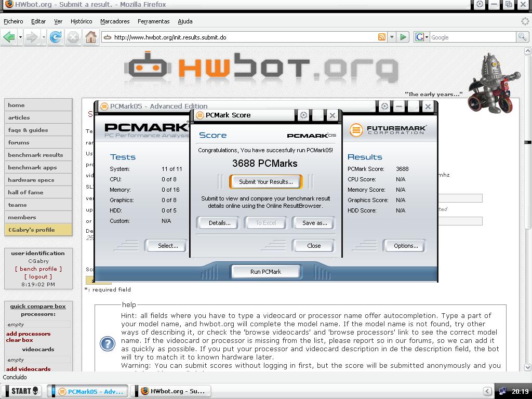Click the Google search engine icon
Image resolution: width=532 pixels, height=399 pixels.
[x=420, y=37]
